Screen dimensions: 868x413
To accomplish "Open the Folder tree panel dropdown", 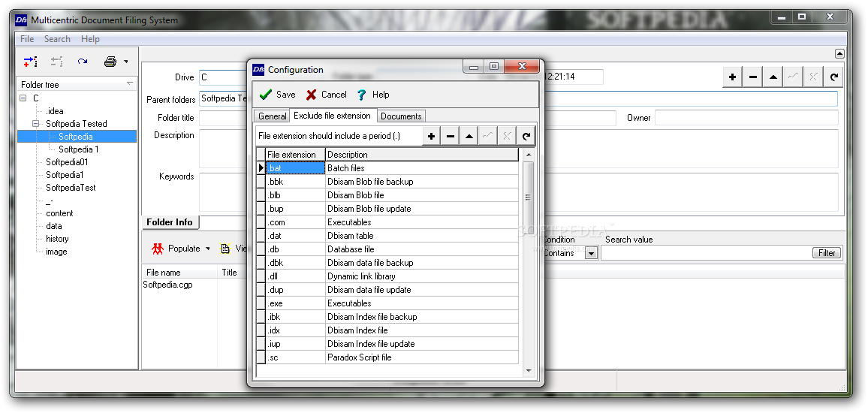I will (130, 84).
